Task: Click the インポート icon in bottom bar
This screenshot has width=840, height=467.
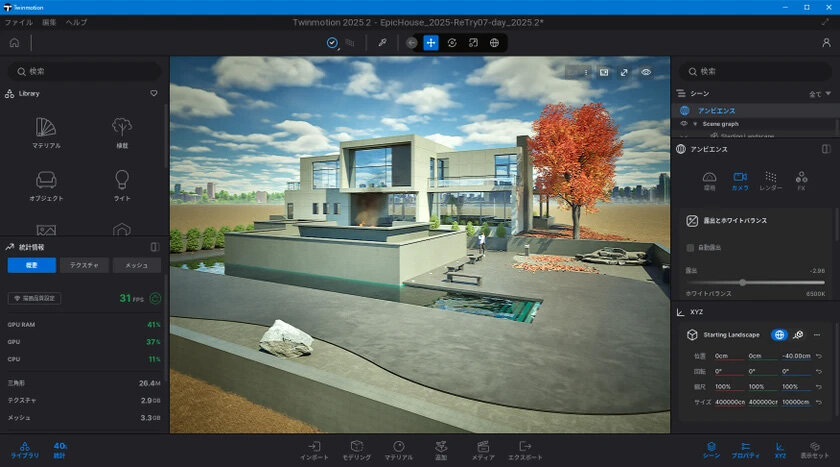Action: [x=314, y=450]
